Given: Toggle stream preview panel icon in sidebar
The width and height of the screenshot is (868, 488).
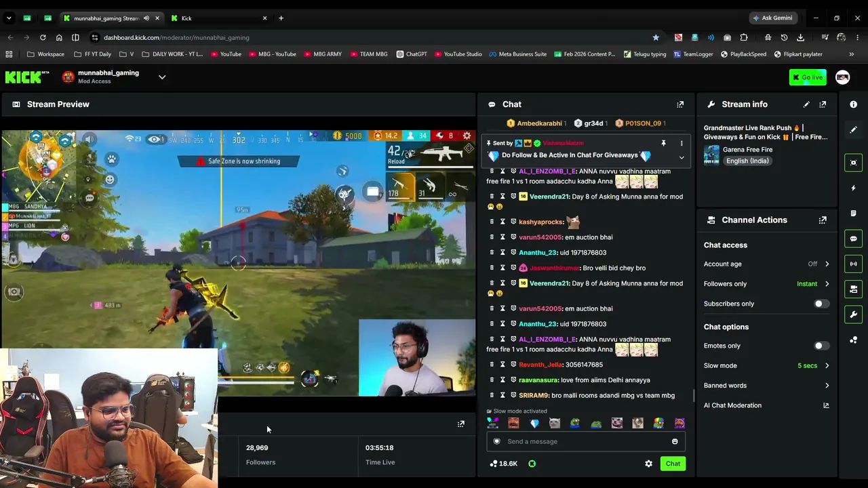Looking at the screenshot, I should pos(854,162).
